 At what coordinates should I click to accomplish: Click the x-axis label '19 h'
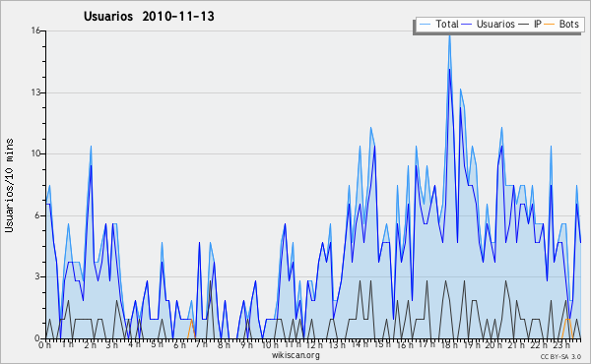click(472, 345)
